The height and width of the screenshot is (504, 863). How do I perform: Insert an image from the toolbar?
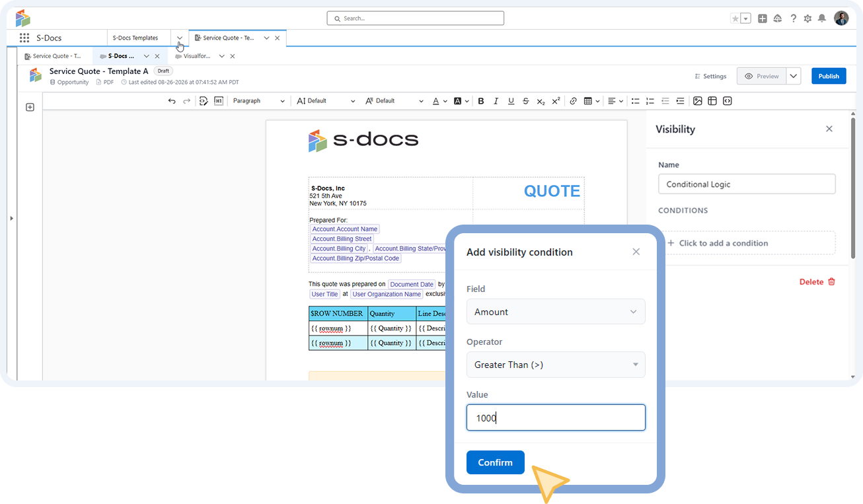pos(697,101)
